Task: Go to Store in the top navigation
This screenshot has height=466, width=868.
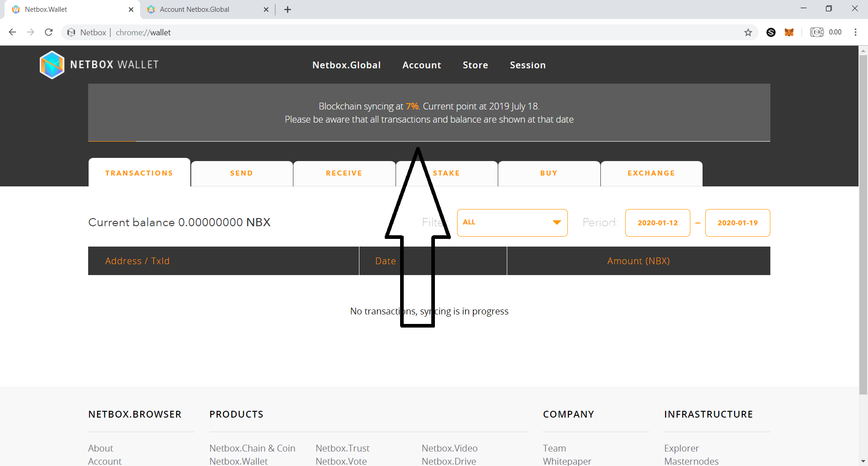Action: coord(475,65)
